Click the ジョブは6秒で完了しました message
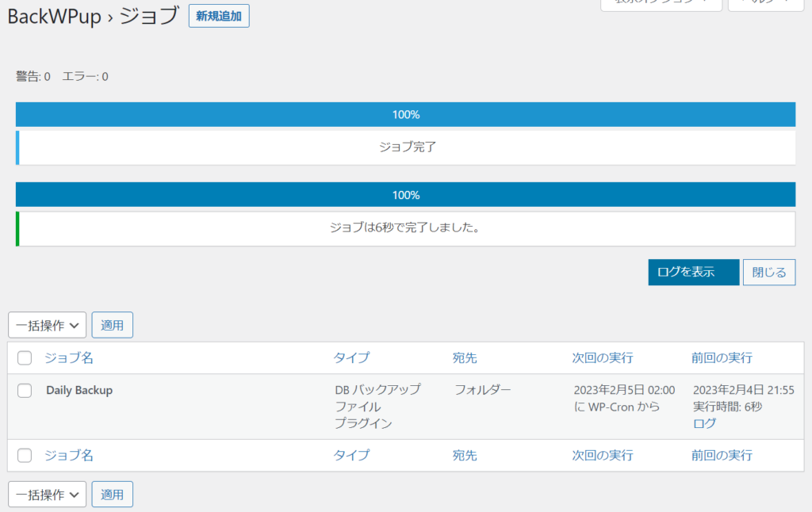The width and height of the screenshot is (812, 512). pos(405,227)
